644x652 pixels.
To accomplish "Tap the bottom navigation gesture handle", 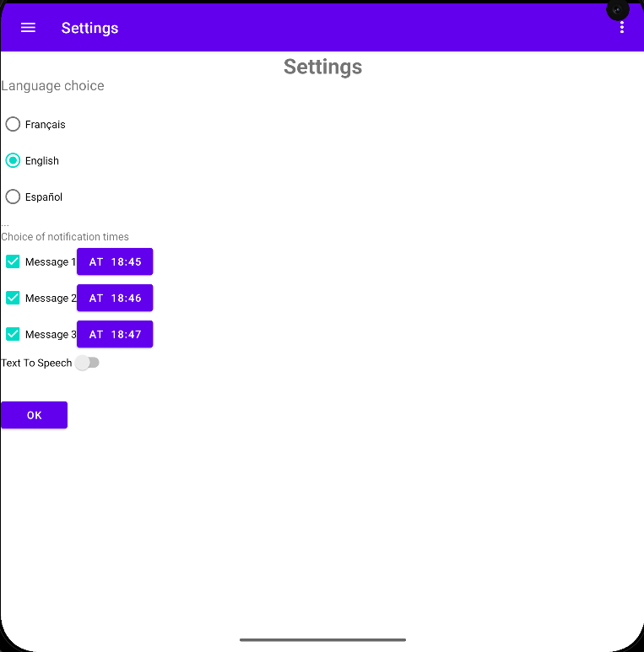I will [x=322, y=639].
